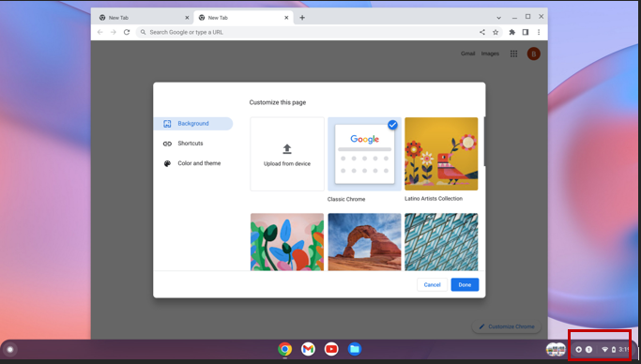The height and width of the screenshot is (364, 641).
Task: Open YouTube from the shelf
Action: click(x=331, y=349)
